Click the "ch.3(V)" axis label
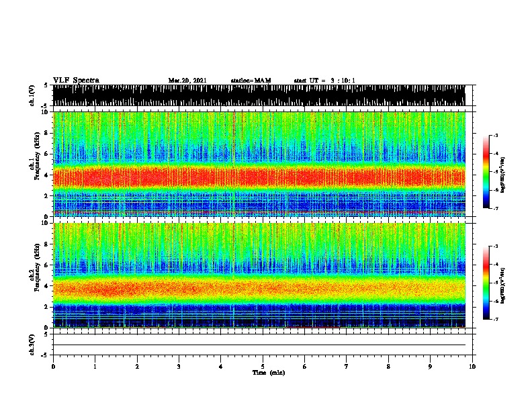This screenshot has width=532, height=411. pyautogui.click(x=32, y=345)
